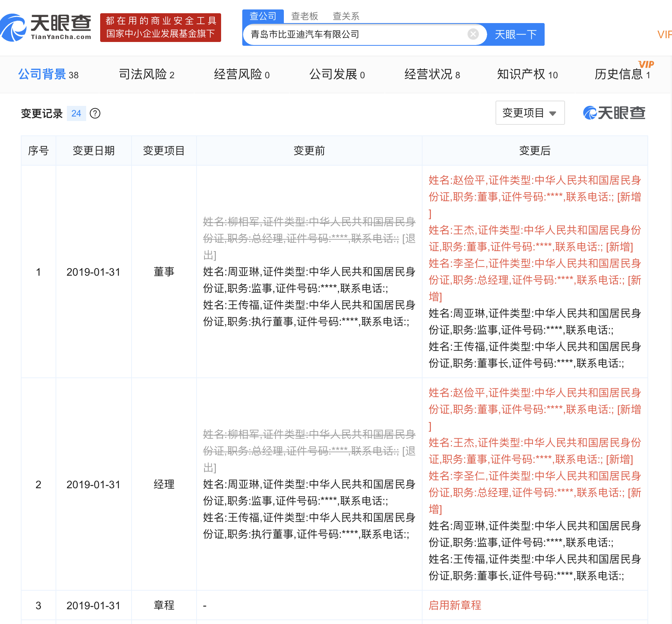Viewport: 672px width, 624px height.
Task: Select the 章程 change item cell
Action: [x=164, y=605]
